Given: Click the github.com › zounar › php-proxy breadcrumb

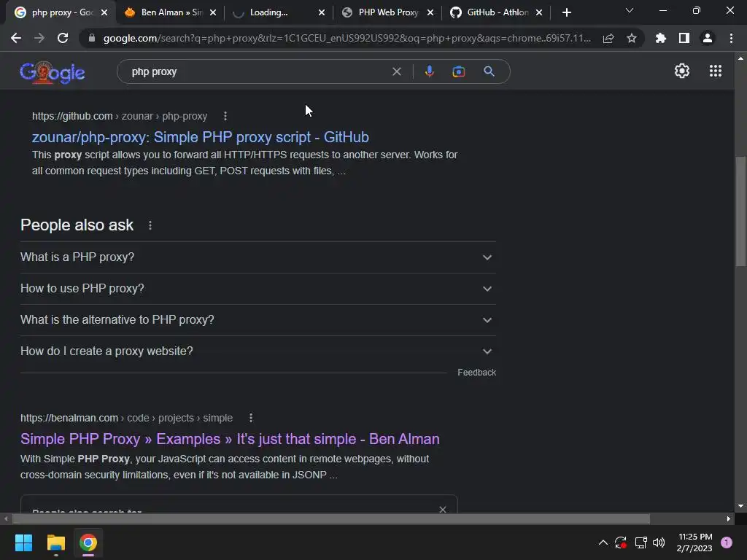Looking at the screenshot, I should click(x=120, y=116).
